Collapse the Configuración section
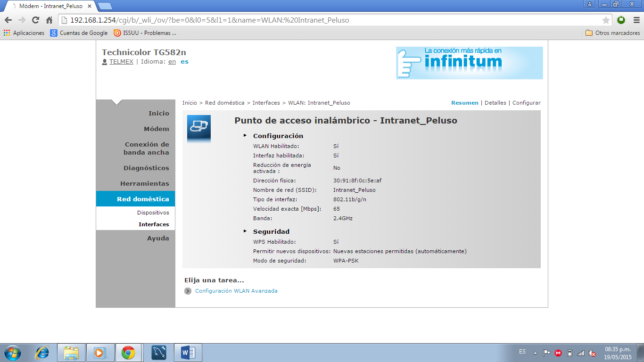The width and height of the screenshot is (644, 362). pyautogui.click(x=245, y=135)
